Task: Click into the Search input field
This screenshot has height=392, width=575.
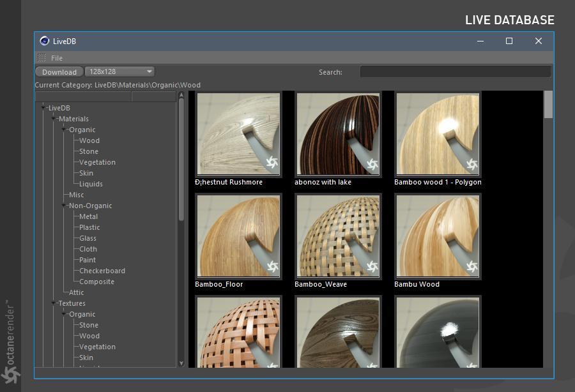Action: (x=455, y=72)
